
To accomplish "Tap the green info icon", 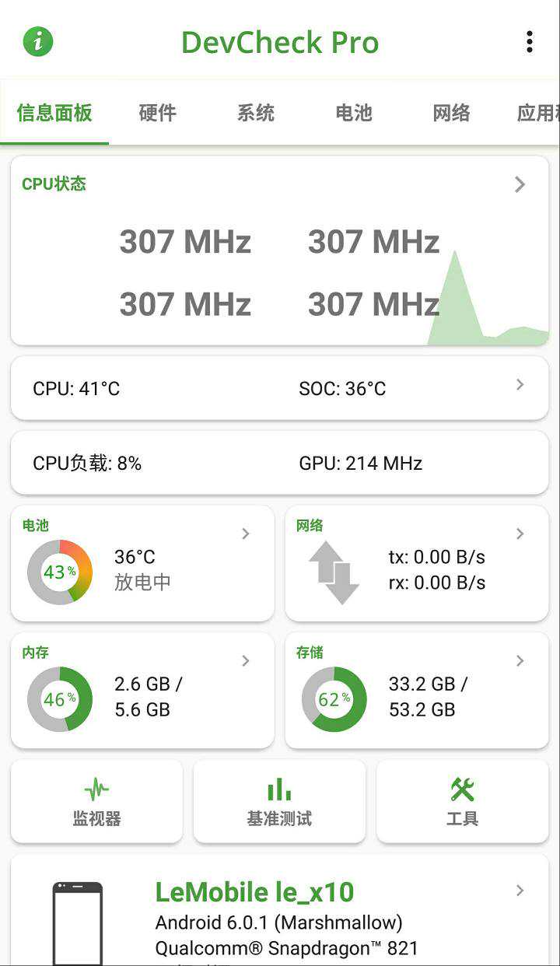I will click(38, 41).
